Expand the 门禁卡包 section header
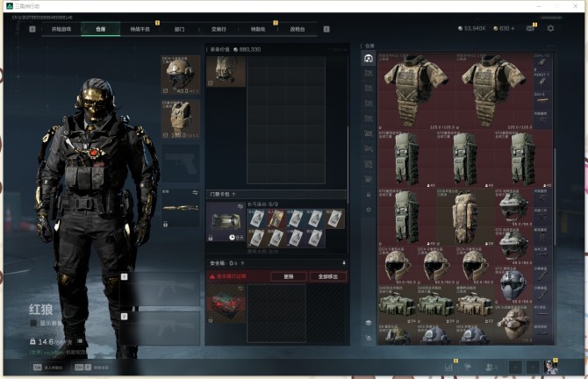The image size is (588, 379). tap(276, 194)
